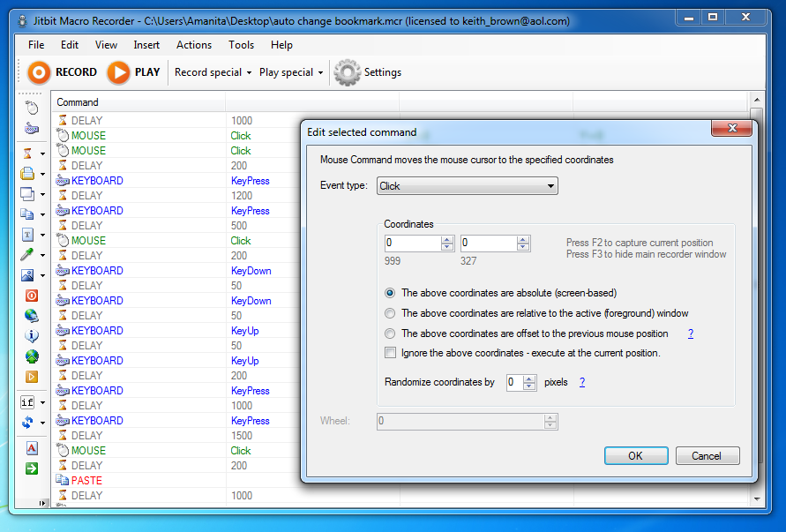
Task: Decrease the Y coordinate with down stepper
Action: coord(523,247)
